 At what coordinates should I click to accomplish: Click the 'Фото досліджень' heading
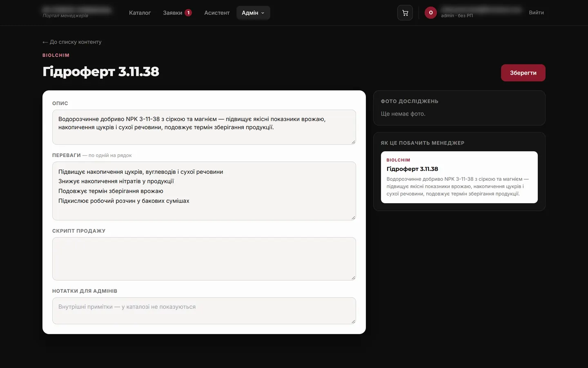click(410, 101)
